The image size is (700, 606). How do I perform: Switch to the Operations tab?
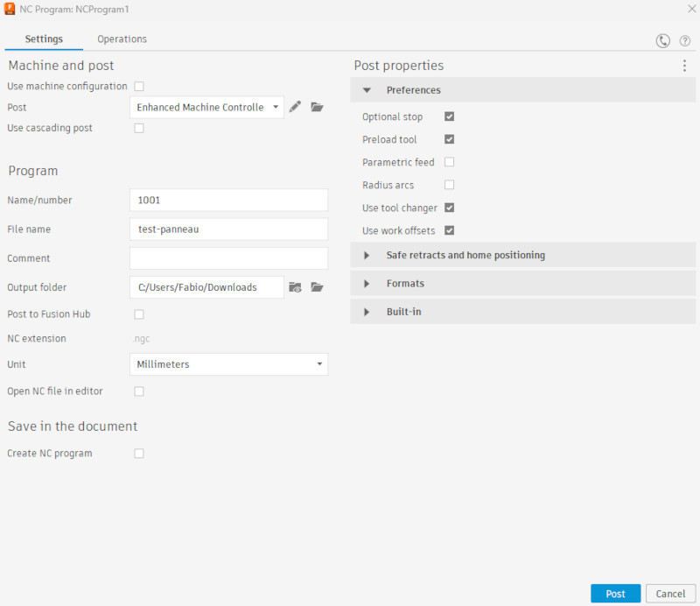tap(122, 39)
